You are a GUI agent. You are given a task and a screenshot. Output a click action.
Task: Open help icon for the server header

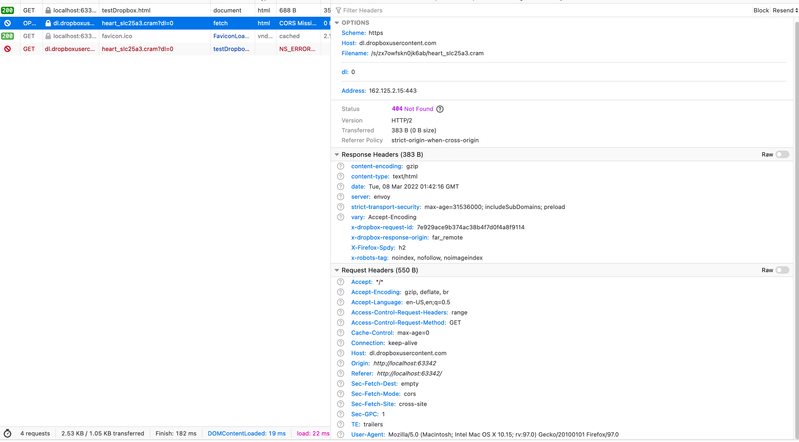point(340,197)
